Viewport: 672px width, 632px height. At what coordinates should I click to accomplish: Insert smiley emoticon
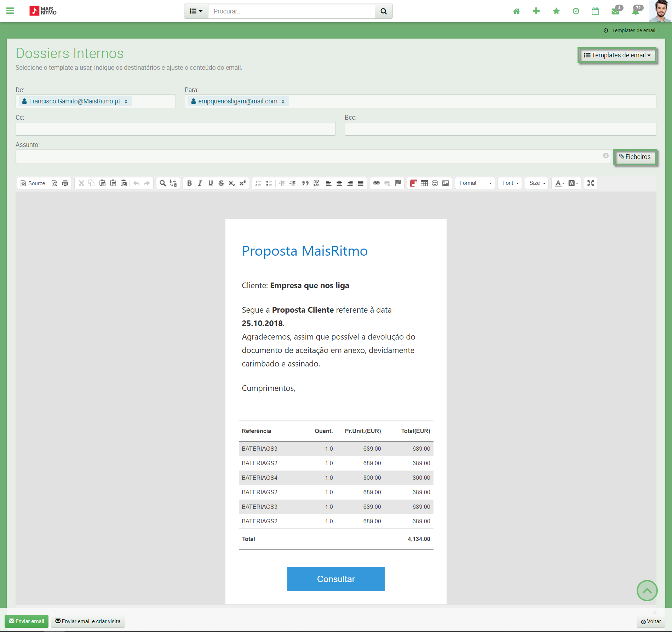tap(435, 183)
